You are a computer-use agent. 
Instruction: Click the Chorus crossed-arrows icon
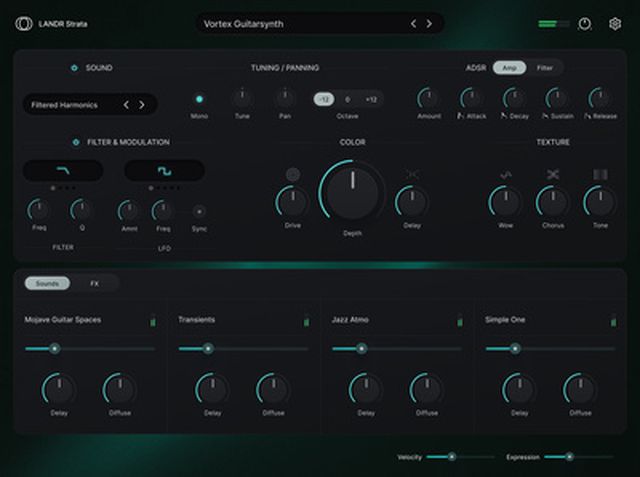(x=553, y=175)
